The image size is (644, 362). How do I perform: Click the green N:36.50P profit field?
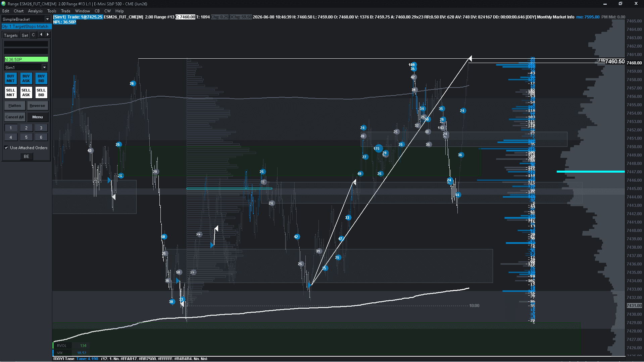(26, 59)
